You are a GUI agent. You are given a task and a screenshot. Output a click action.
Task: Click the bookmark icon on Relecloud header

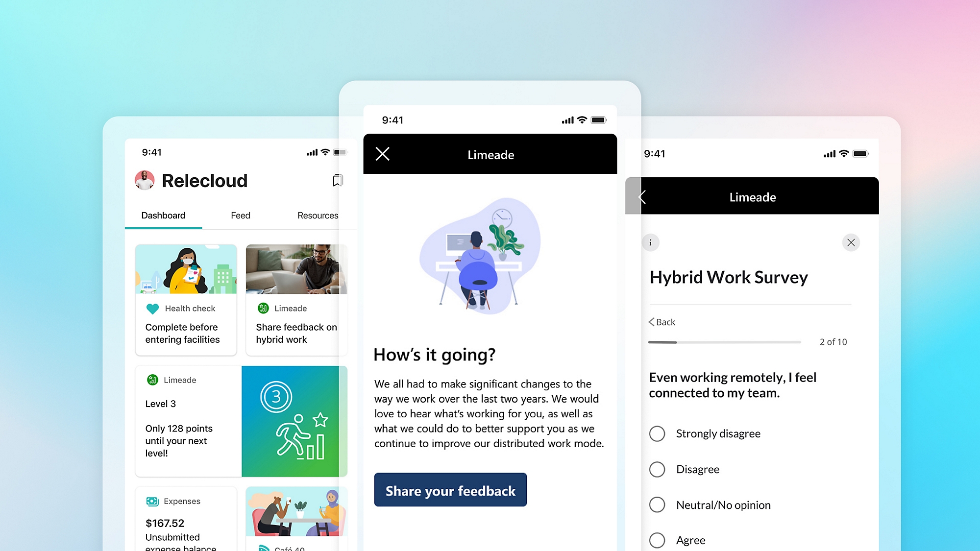tap(338, 180)
